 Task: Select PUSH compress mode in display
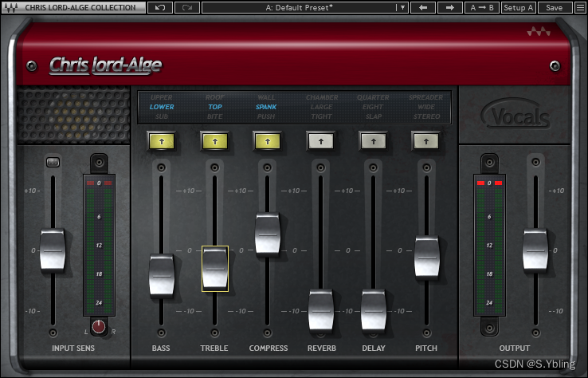point(266,116)
